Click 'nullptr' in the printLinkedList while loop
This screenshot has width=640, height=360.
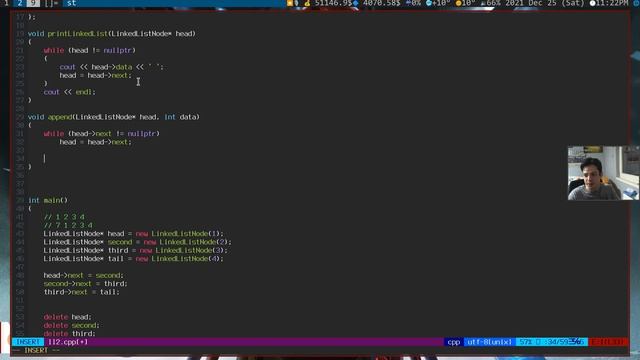pos(118,50)
